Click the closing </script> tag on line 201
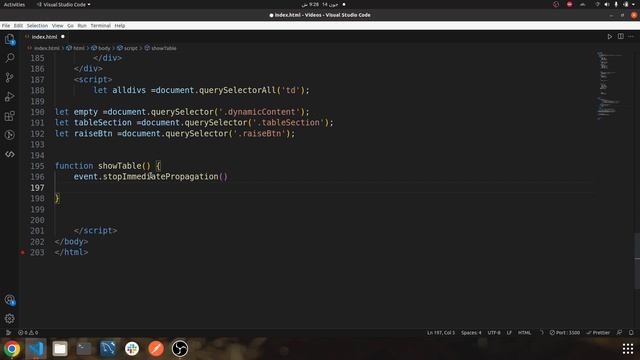The image size is (640, 360). 96,231
